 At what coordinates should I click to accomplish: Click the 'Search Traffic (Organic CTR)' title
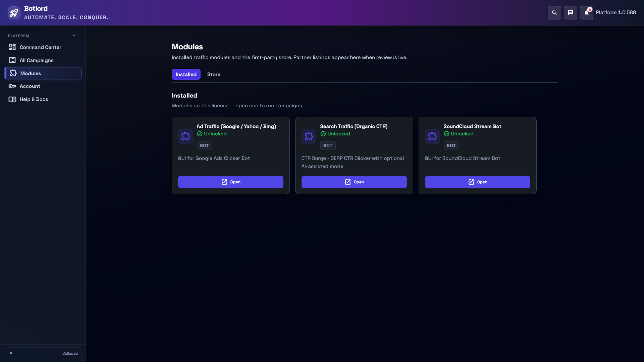(x=354, y=126)
